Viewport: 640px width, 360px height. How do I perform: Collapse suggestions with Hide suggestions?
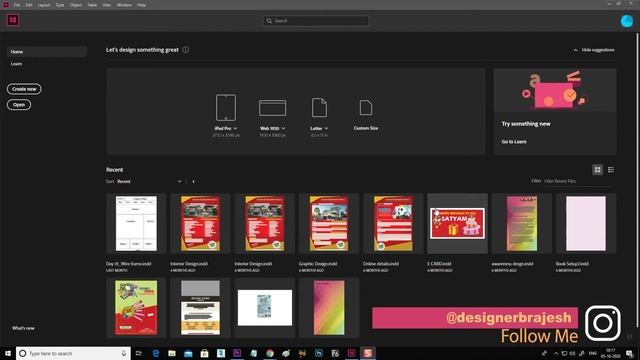pyautogui.click(x=594, y=50)
